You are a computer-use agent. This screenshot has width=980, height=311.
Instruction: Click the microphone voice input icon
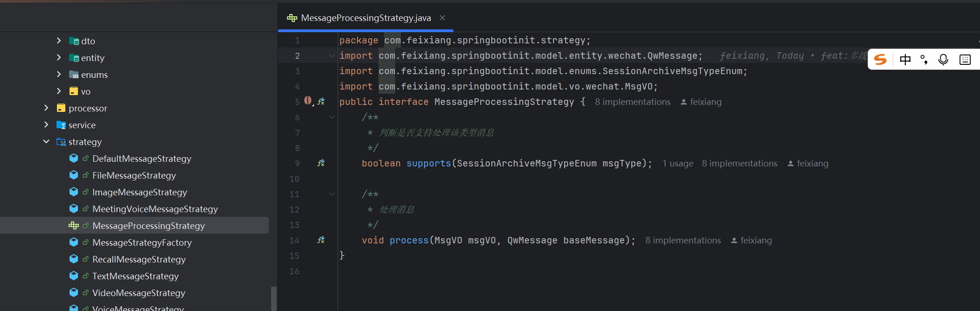tap(943, 60)
